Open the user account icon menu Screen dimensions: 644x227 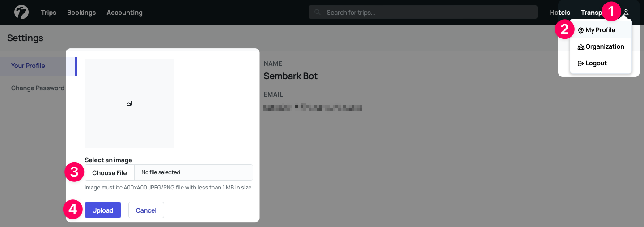[x=626, y=13]
